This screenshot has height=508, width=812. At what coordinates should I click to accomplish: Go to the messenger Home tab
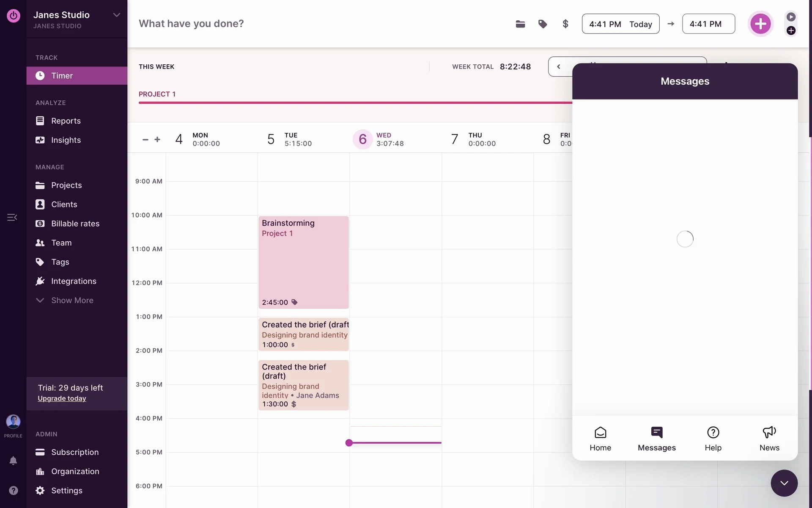[600, 439]
